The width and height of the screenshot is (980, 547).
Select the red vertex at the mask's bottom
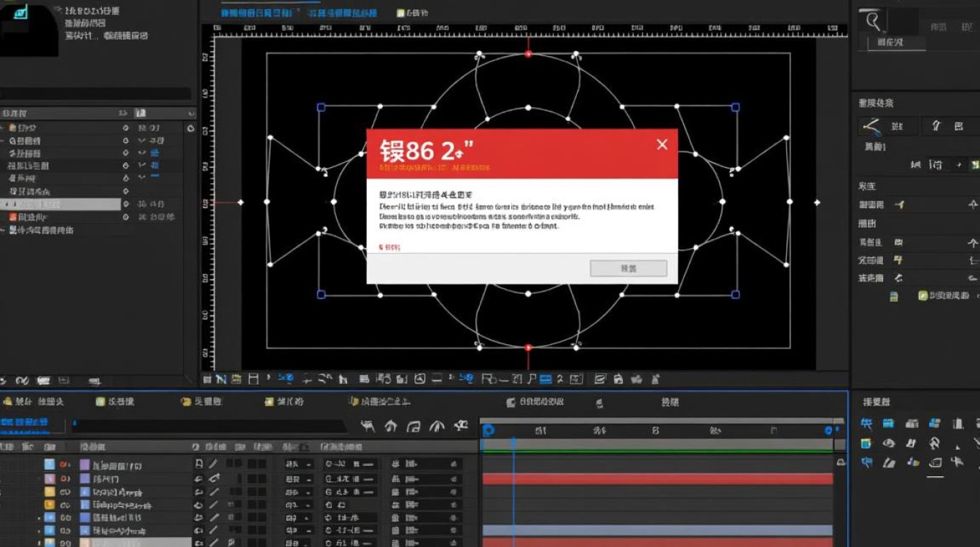pyautogui.click(x=529, y=348)
